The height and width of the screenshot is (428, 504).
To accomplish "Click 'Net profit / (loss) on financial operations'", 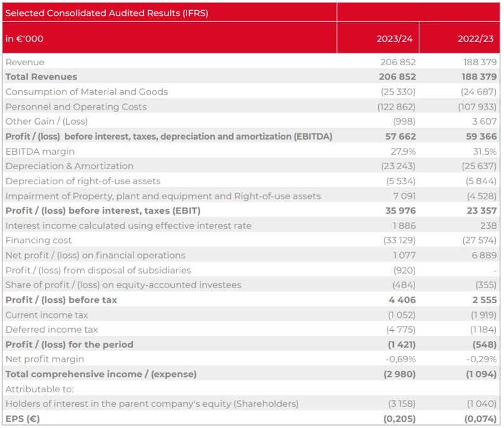I will click(95, 256).
